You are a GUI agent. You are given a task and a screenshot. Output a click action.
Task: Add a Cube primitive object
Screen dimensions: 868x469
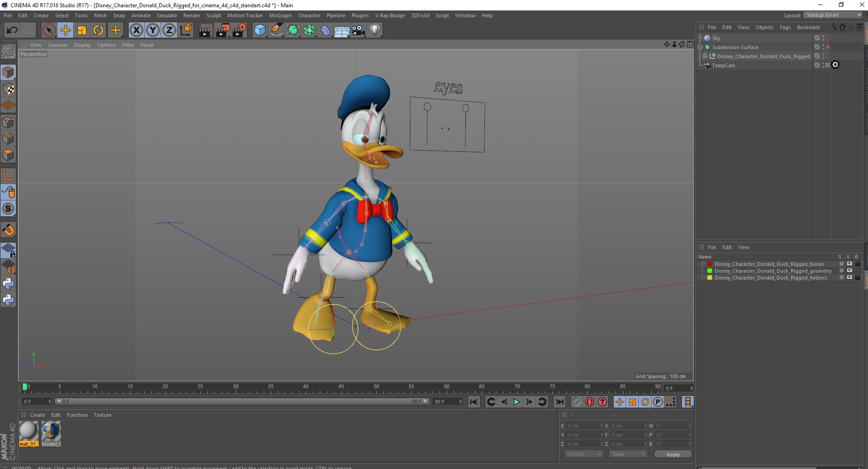[x=260, y=30]
